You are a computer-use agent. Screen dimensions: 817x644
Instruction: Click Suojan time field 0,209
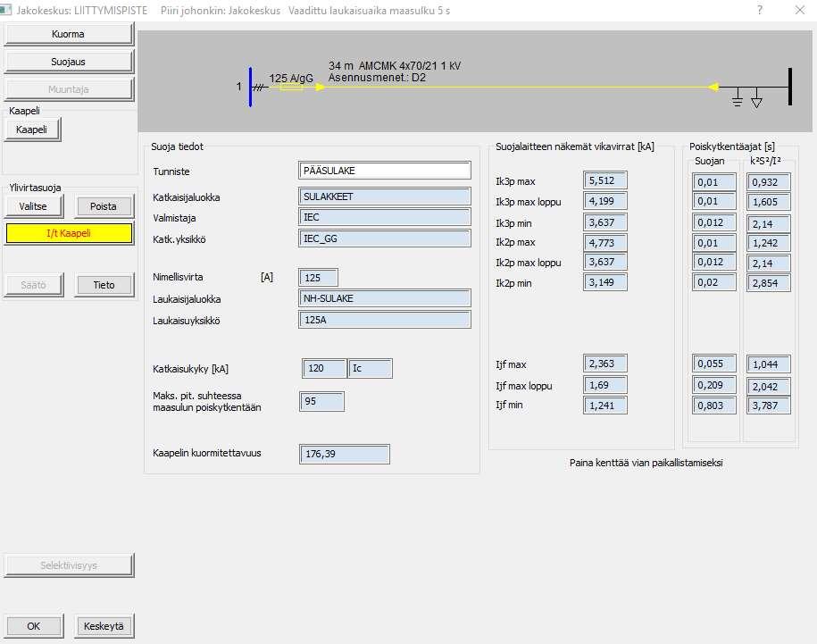[713, 385]
